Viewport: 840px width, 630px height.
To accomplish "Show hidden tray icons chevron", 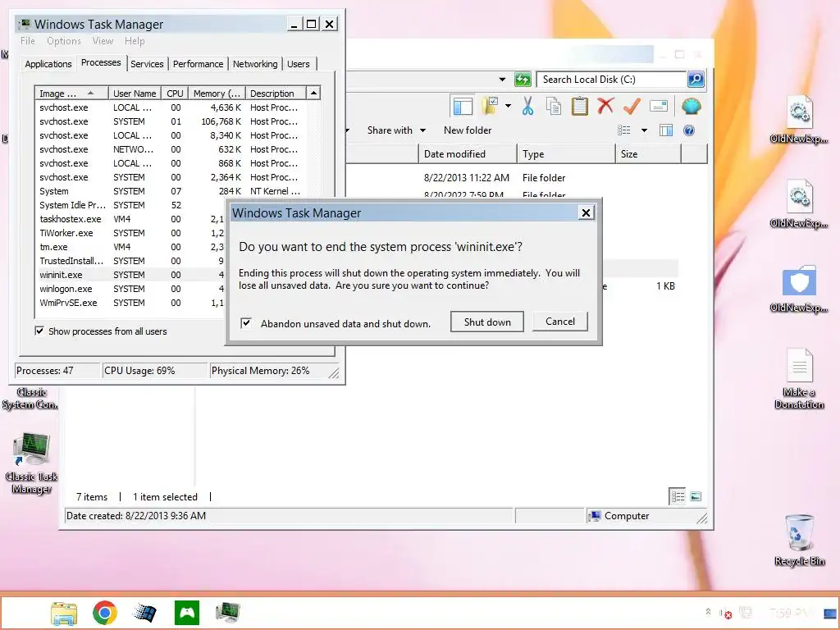I will (708, 612).
